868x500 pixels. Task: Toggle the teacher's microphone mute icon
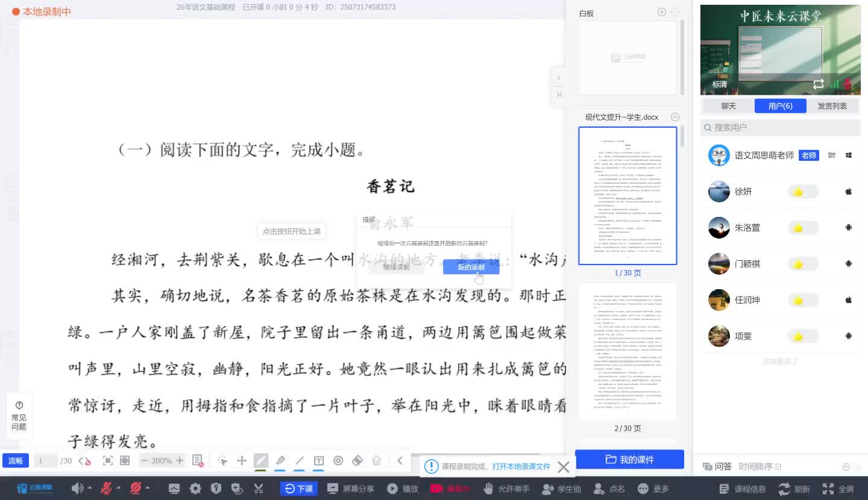point(105,489)
